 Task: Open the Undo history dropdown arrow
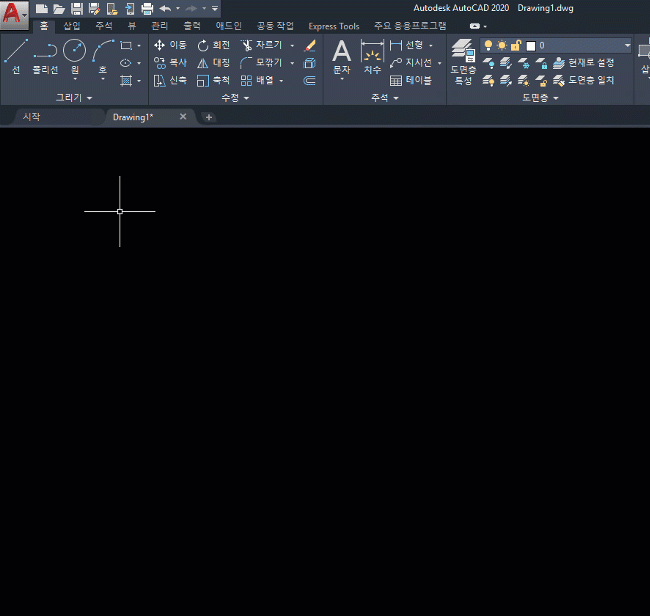click(178, 8)
